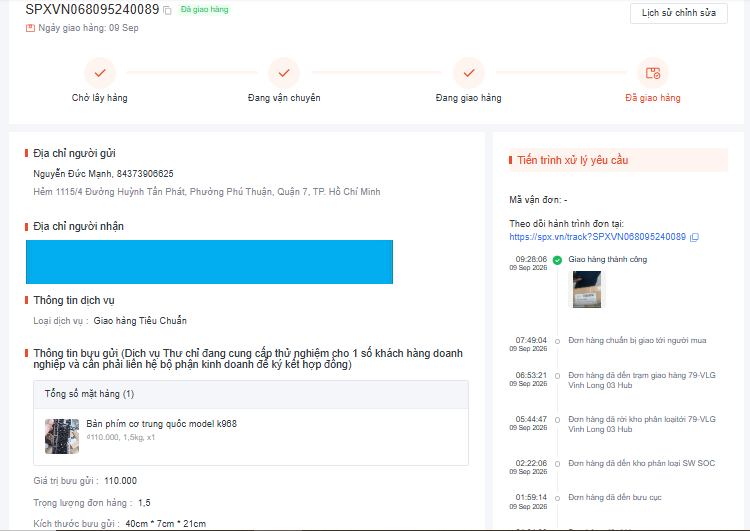Copy the spx.vn tracking link icon
This screenshot has width=750, height=531.
(x=695, y=237)
